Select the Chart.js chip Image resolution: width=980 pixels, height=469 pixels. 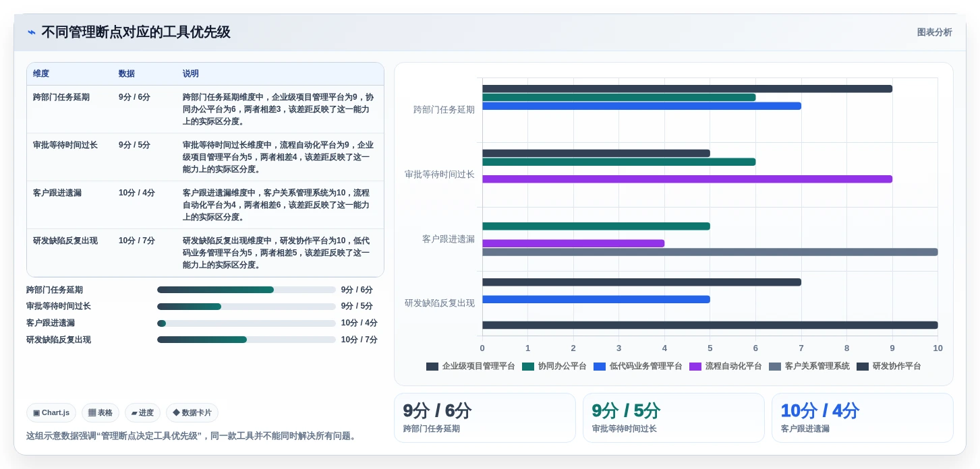coord(51,413)
